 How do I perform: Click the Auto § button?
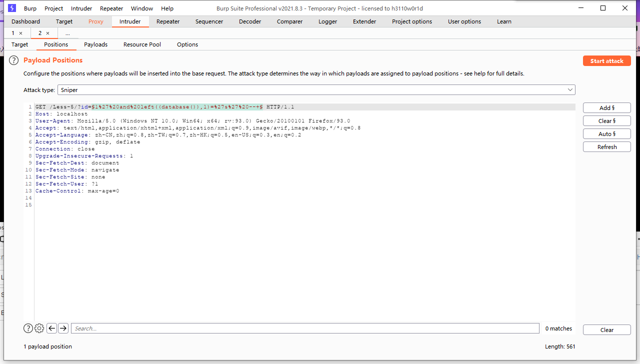tap(607, 134)
